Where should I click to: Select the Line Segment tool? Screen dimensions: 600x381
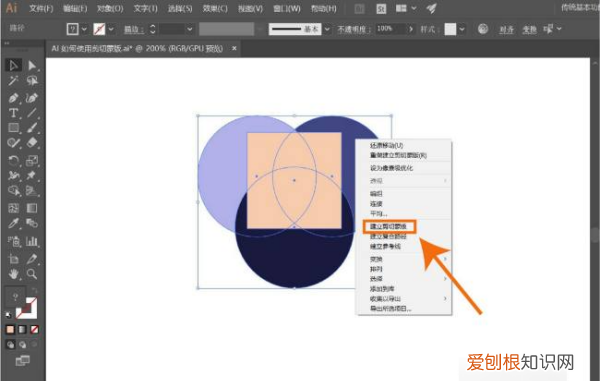[x=32, y=113]
